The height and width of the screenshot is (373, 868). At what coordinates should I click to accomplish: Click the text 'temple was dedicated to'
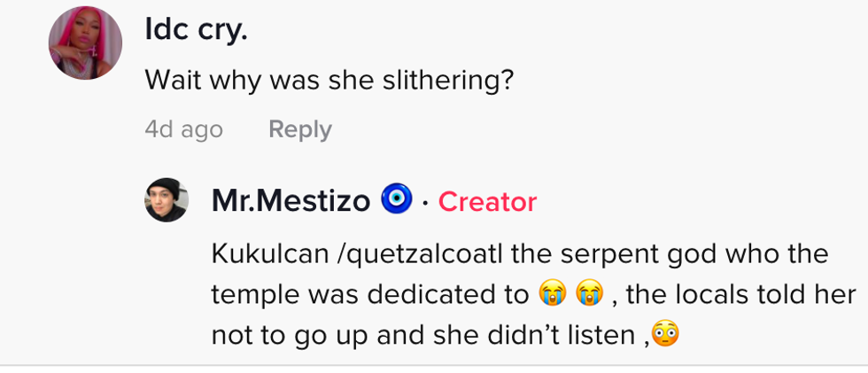click(x=369, y=294)
